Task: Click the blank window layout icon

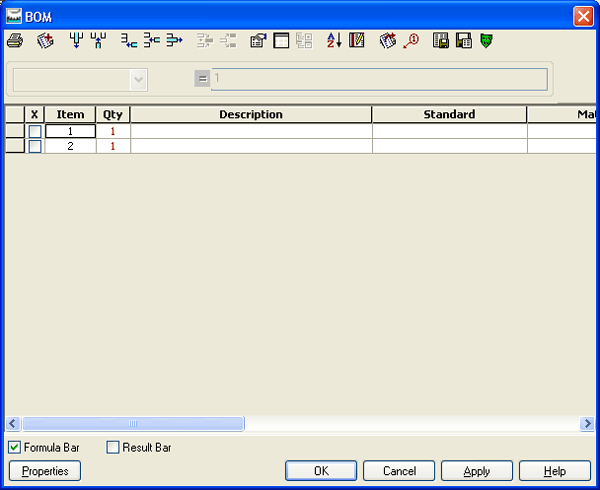Action: 281,41
